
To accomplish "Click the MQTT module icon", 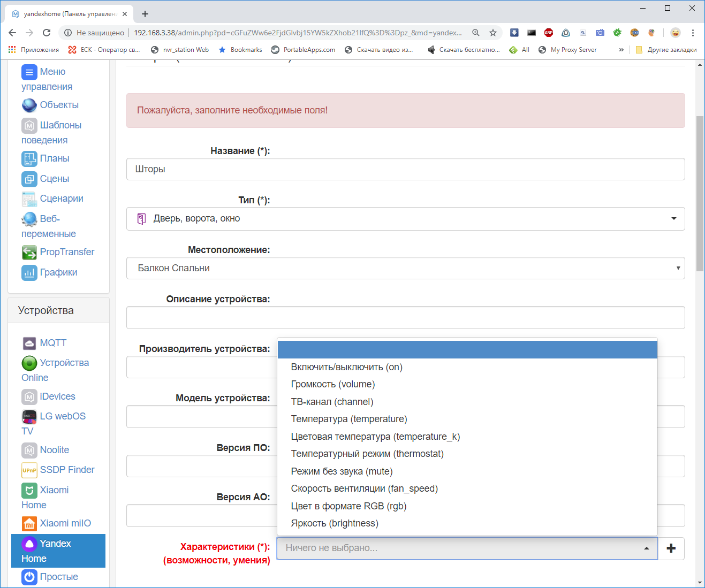I will coord(29,343).
